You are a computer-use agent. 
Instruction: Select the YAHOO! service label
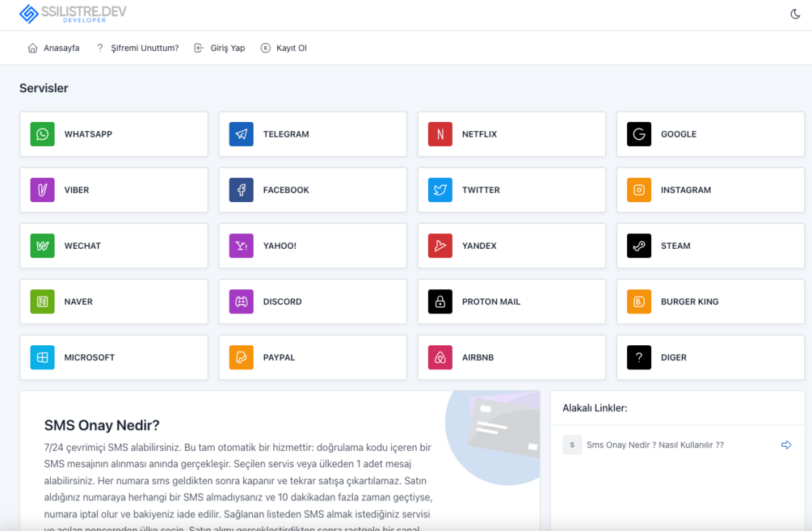click(280, 246)
